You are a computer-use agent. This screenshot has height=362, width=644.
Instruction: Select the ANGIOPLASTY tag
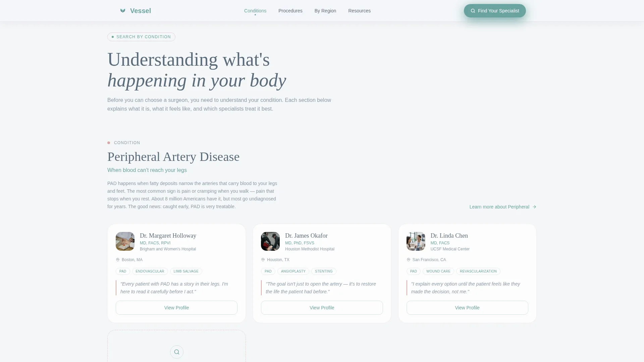coord(293,271)
